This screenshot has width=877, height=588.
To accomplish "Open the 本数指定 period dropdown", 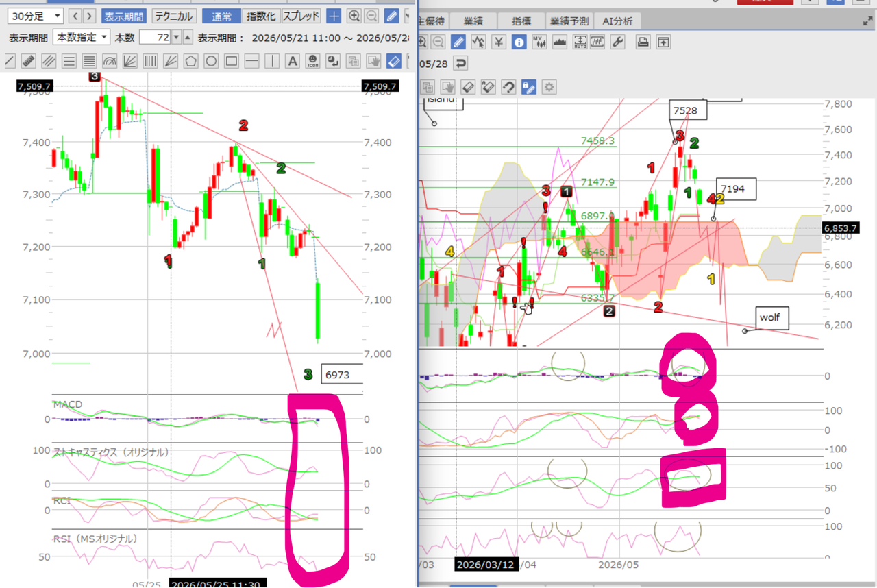I will coord(81,37).
